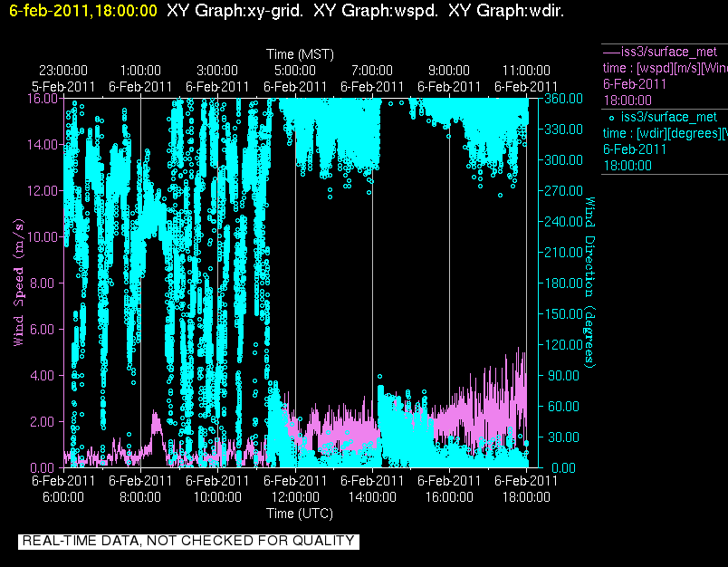
Task: Click the pink line marker in the legend
Action: (x=611, y=52)
